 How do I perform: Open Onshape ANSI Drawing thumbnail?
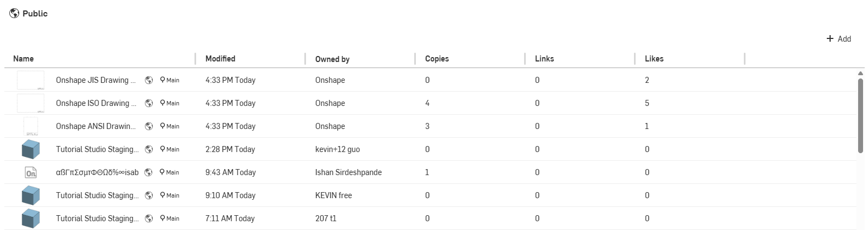31,126
